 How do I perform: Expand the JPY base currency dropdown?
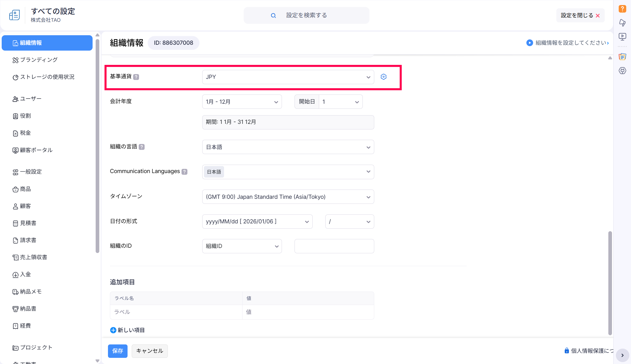(288, 77)
